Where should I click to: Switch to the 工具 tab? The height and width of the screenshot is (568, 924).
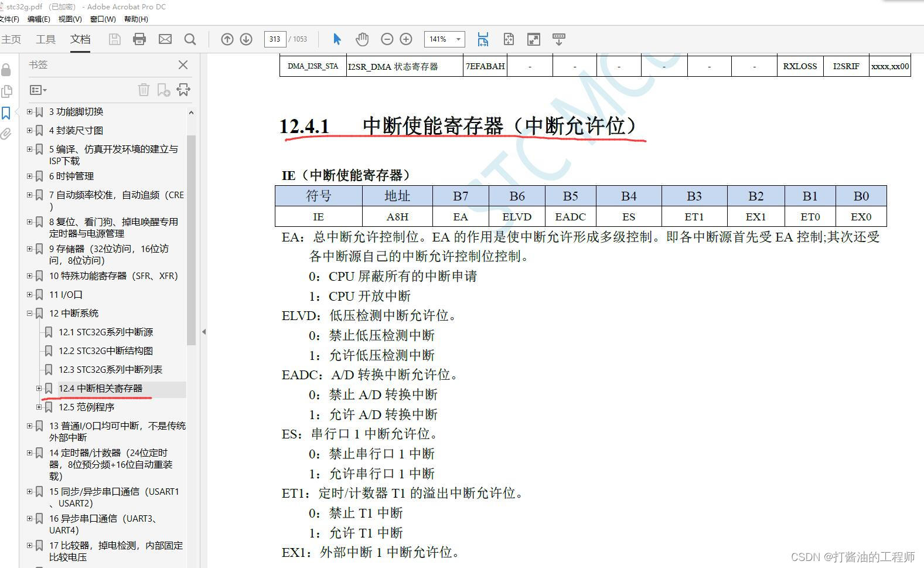(x=46, y=39)
